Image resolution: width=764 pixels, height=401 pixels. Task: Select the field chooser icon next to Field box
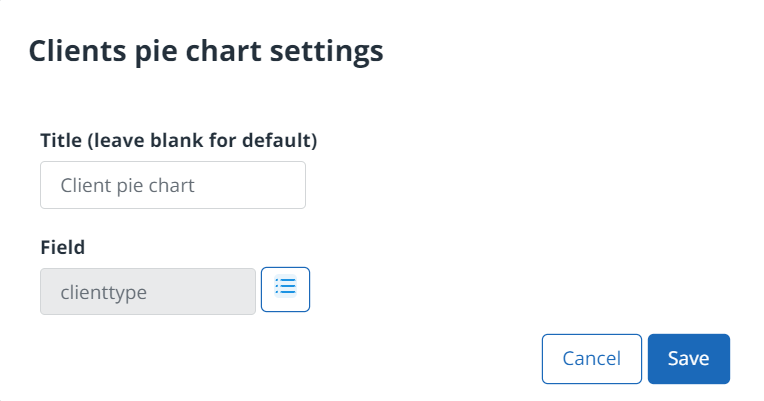[x=285, y=290]
